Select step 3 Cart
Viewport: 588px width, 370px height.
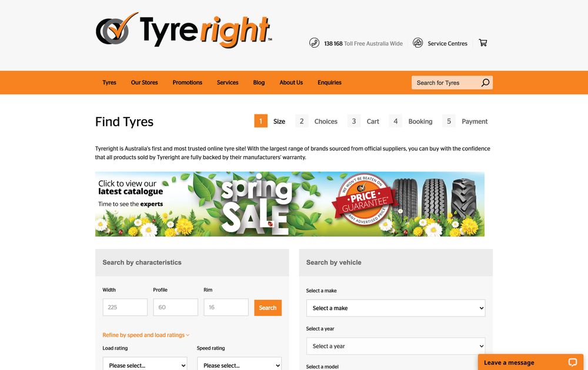coord(363,121)
